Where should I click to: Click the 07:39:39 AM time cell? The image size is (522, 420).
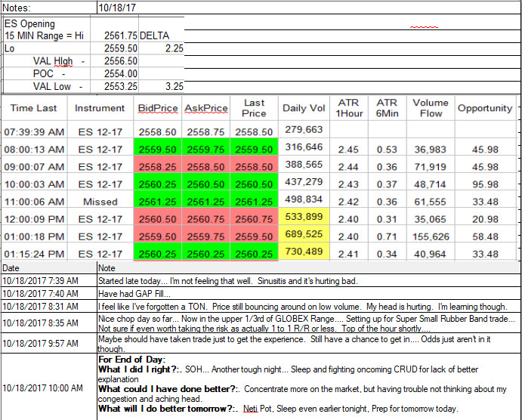34,131
